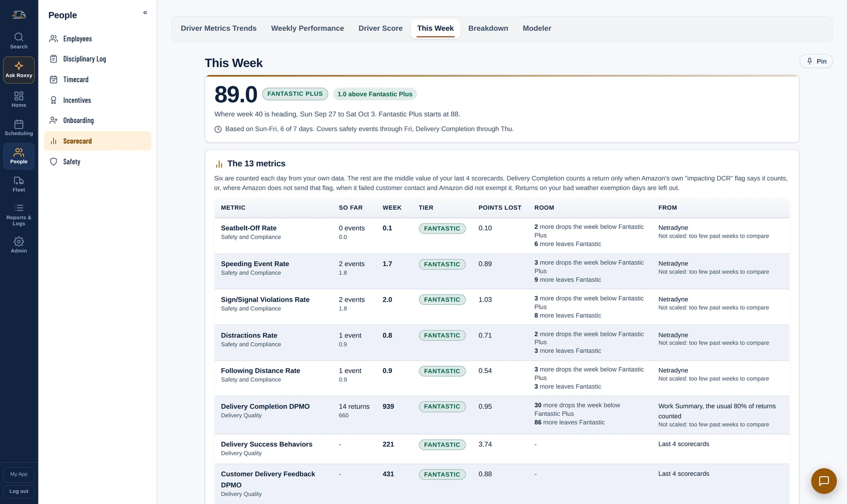Viewport: 847px width, 504px height.
Task: Open the Modeler tab
Action: pos(537,29)
